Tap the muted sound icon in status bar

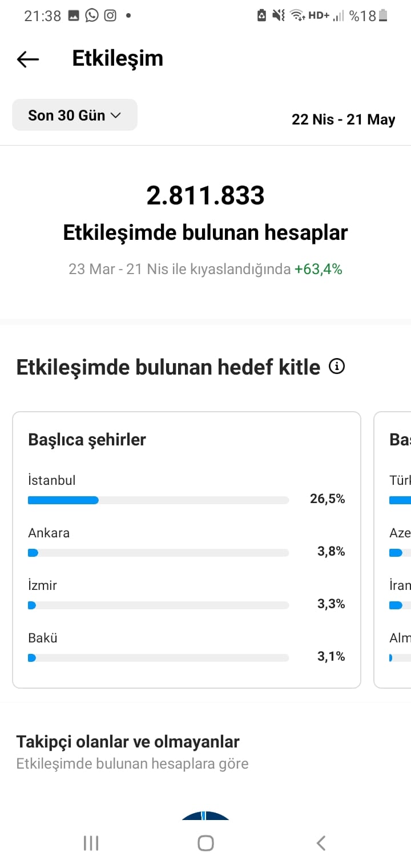click(279, 15)
